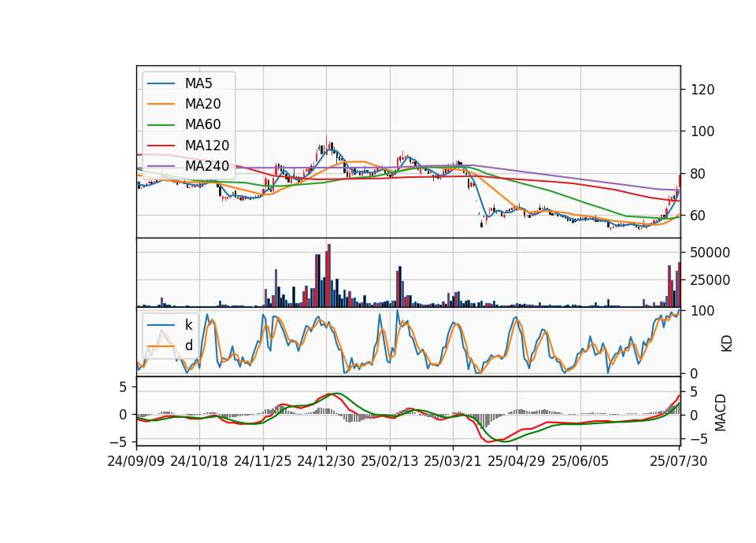Click the d legend label in KD panel
This screenshot has height=543, width=756.
[188, 345]
